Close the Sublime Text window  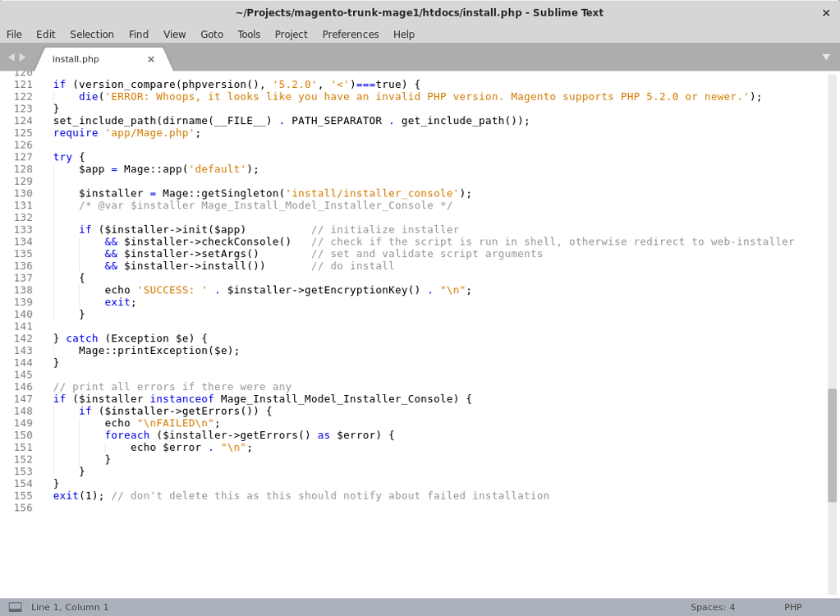[x=826, y=12]
